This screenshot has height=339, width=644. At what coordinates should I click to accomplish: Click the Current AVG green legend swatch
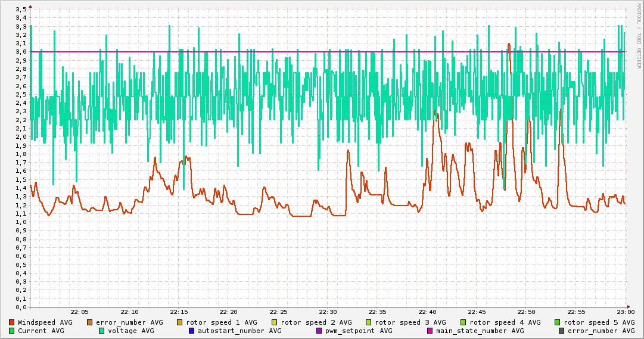tap(11, 331)
